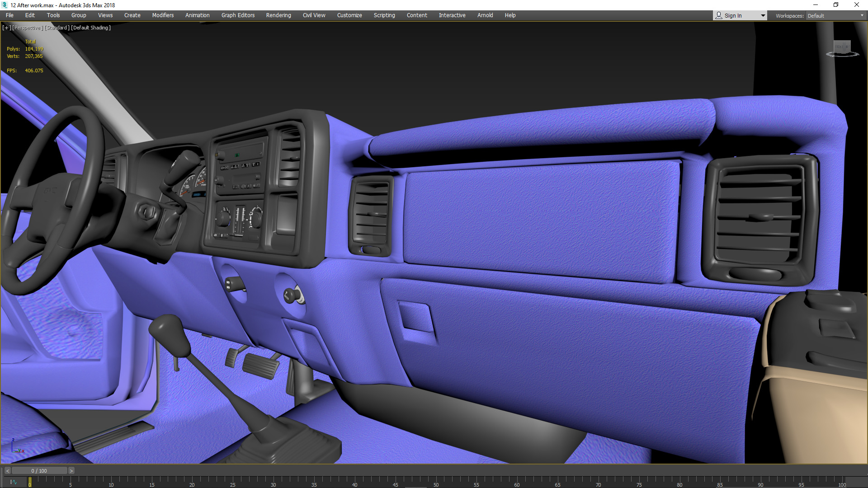Click the ViewCube front face
This screenshot has height=488, width=868.
[841, 47]
